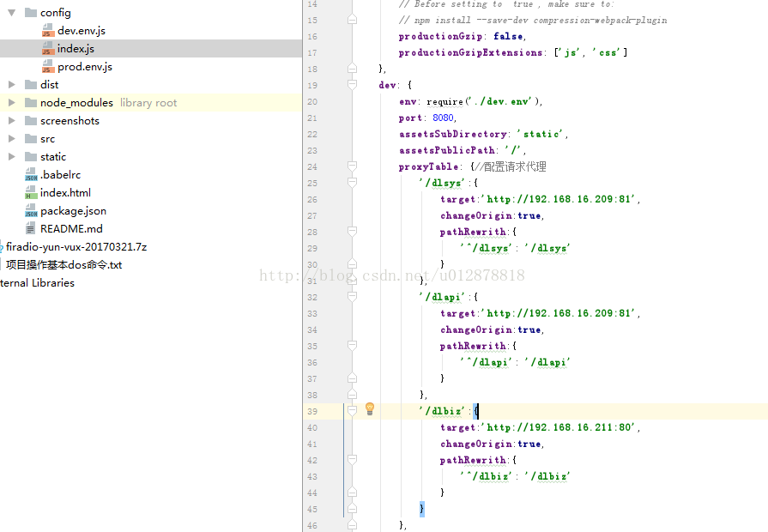Click assetsPublicPath property
The image size is (768, 532).
pos(447,150)
